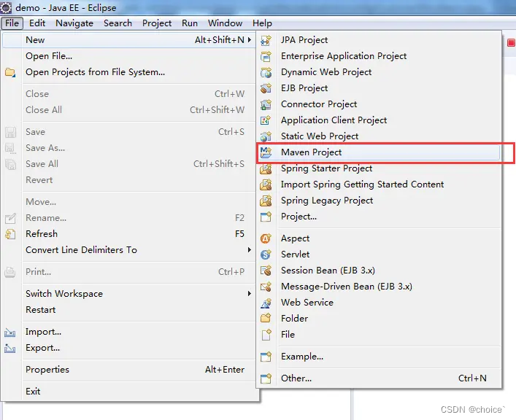Open the Help menu

(262, 23)
